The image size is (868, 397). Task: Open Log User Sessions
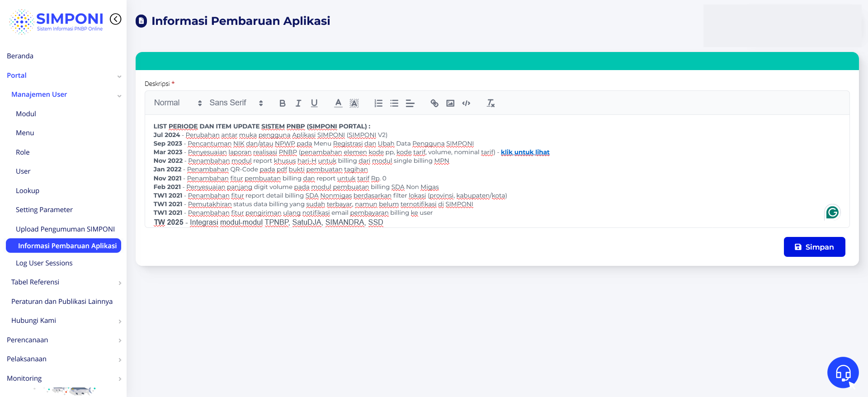tap(44, 263)
